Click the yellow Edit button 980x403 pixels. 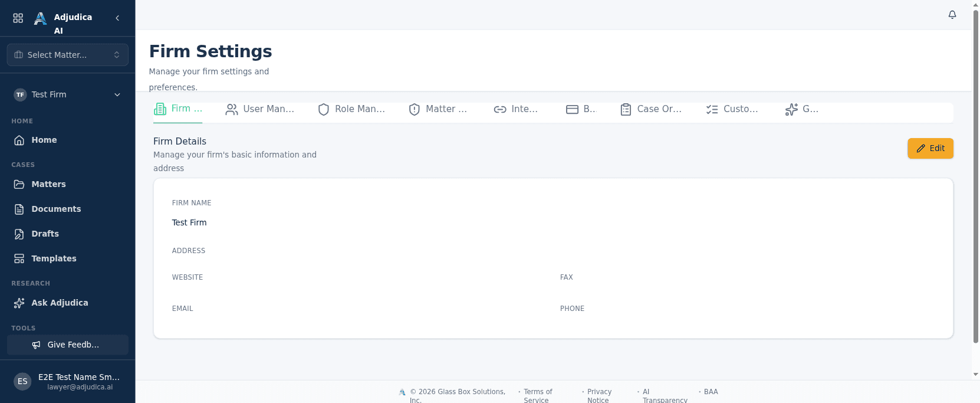point(930,148)
